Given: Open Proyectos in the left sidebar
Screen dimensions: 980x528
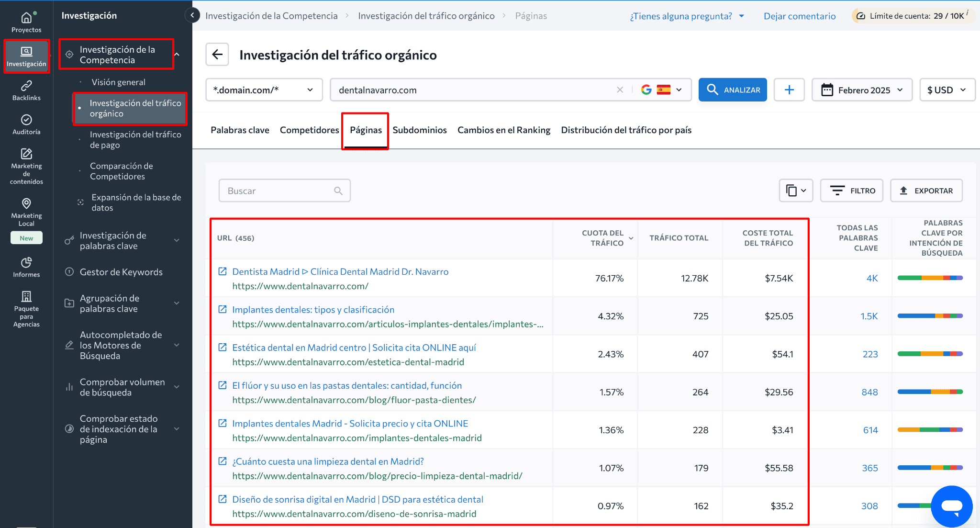Looking at the screenshot, I should (x=26, y=22).
